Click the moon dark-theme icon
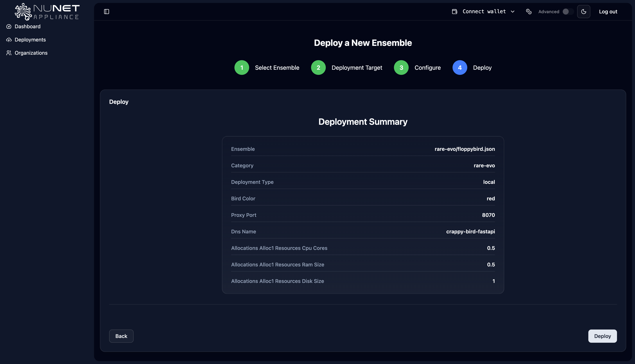The image size is (635, 364). (x=584, y=12)
